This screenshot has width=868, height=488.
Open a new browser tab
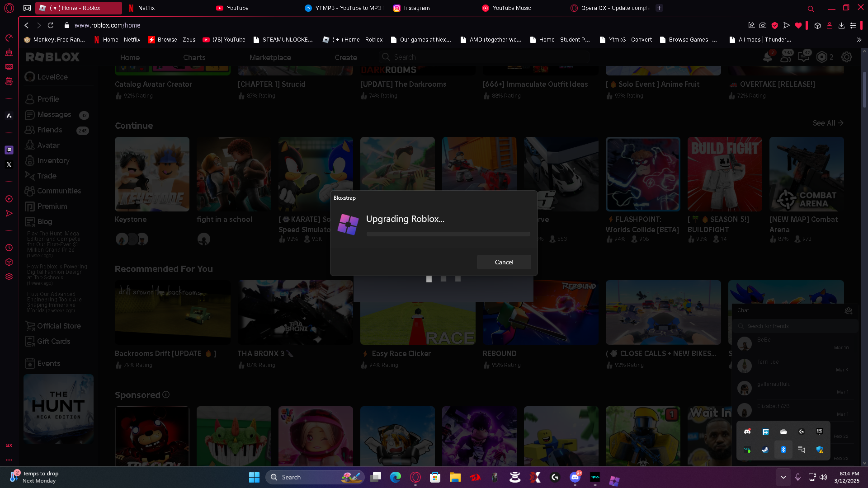point(659,8)
